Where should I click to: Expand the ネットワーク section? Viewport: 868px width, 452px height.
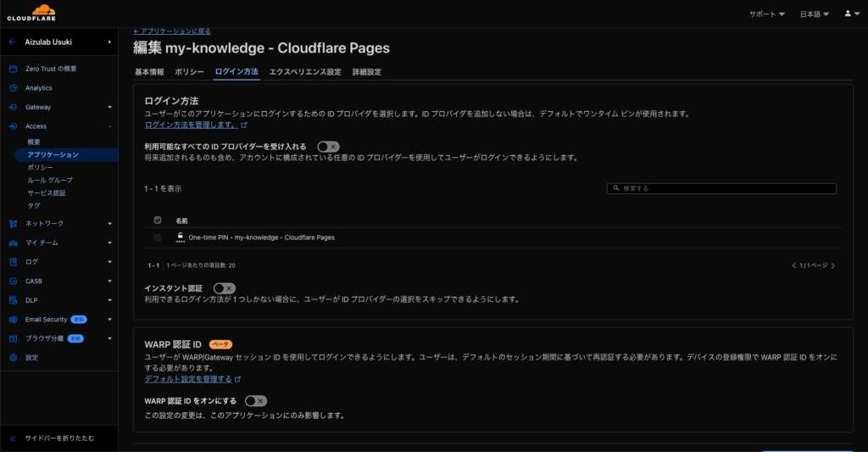coord(109,224)
